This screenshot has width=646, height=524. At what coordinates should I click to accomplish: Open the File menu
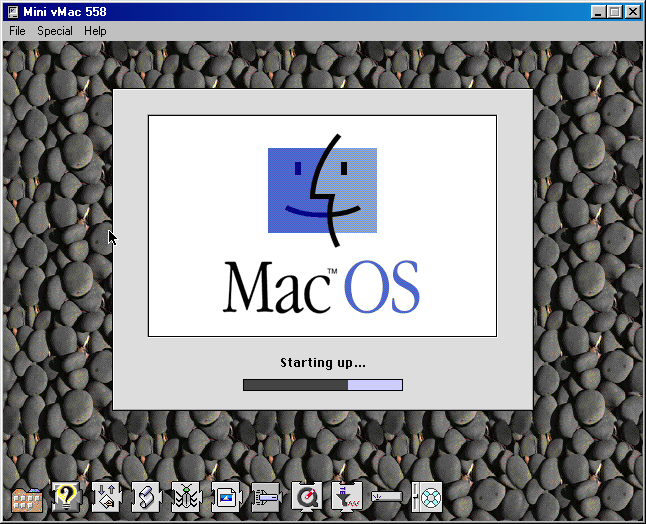pyautogui.click(x=17, y=31)
